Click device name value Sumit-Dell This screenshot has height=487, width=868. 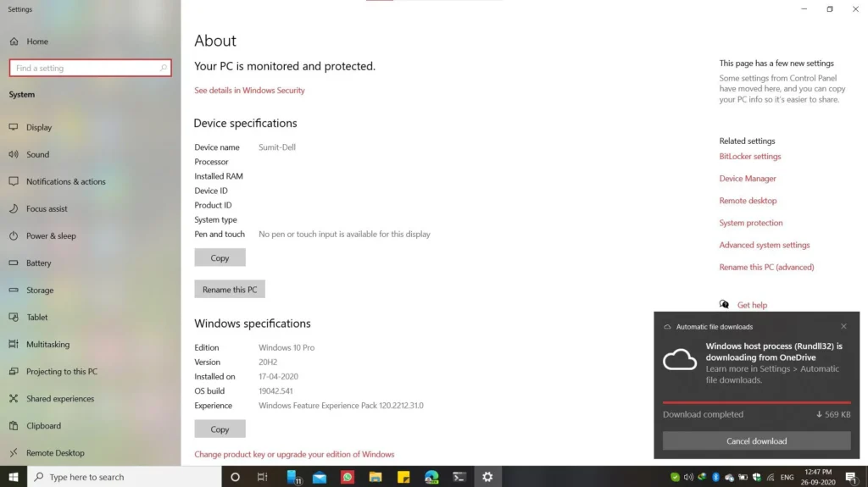point(277,147)
